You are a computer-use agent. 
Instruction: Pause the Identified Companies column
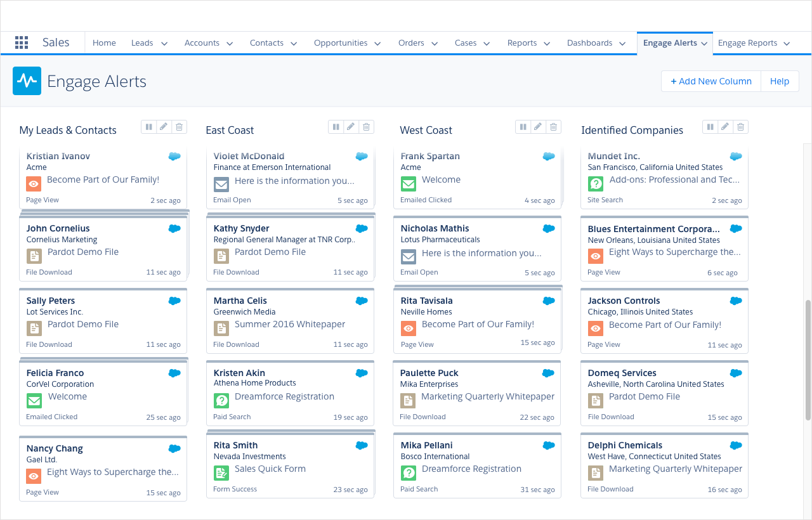point(710,127)
